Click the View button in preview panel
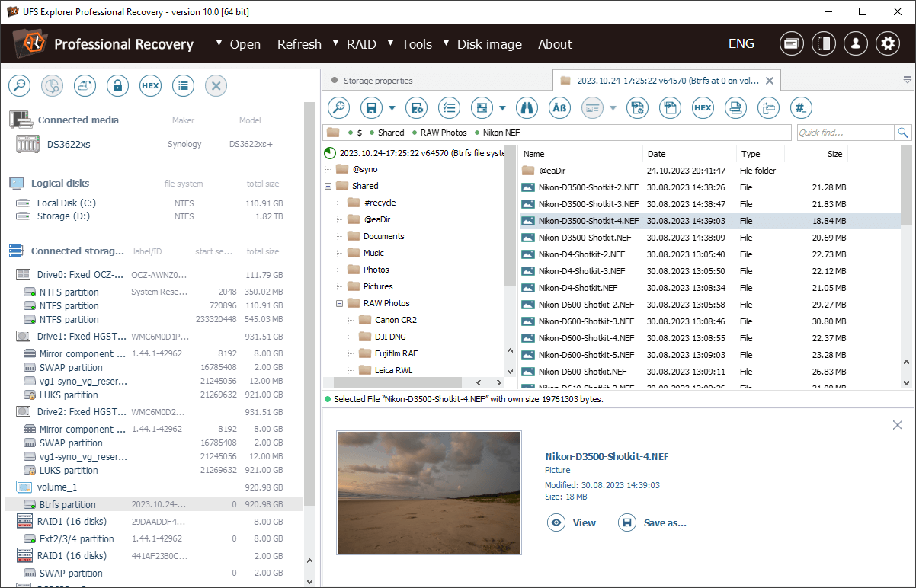This screenshot has width=916, height=588. 572,522
